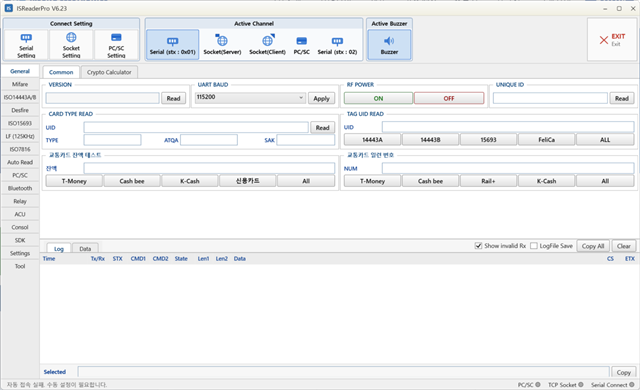Click the Selected text field
Viewport: 640px width, 390px height.
[x=343, y=372]
